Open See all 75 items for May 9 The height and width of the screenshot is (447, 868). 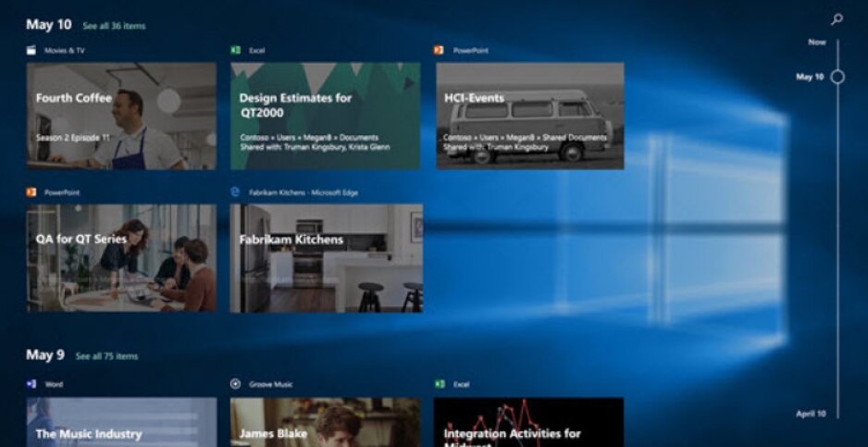tap(106, 356)
